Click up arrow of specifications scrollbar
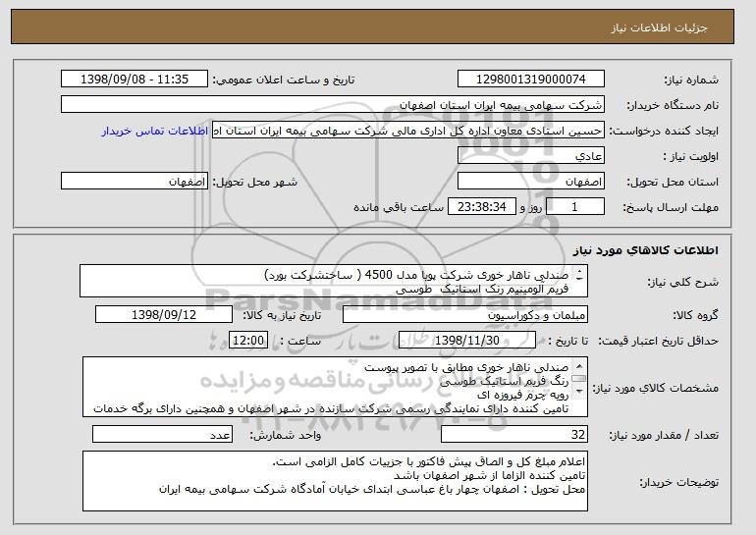This screenshot has height=535, width=756. click(x=579, y=366)
